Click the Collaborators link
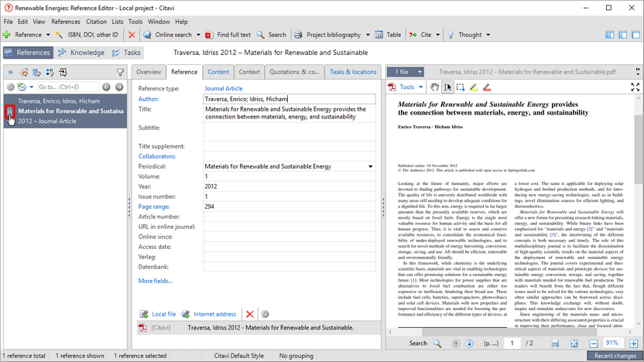Screen dimensions: 644x362 click(157, 156)
